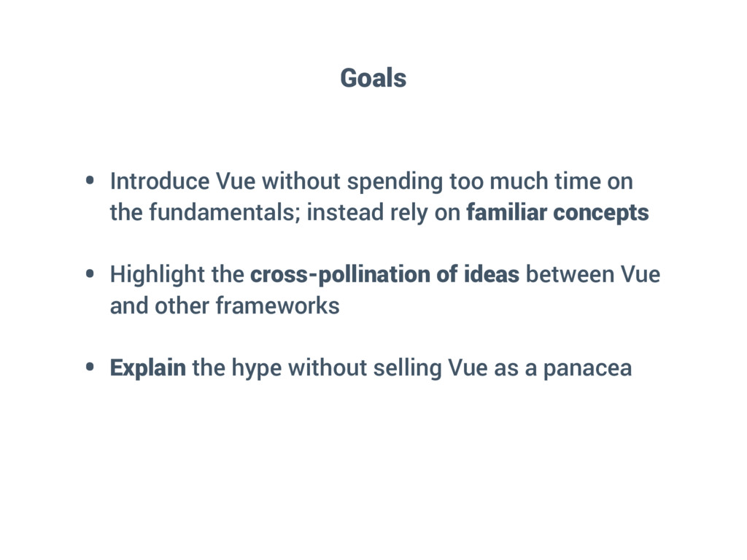Click the second bullet point dot
The image size is (747, 560).
90,275
